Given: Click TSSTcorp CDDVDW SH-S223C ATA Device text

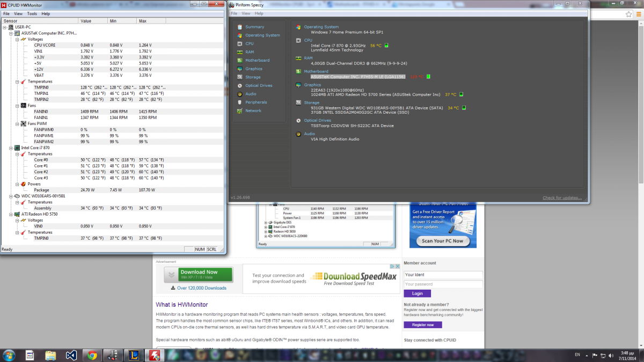Looking at the screenshot, I should click(352, 125).
